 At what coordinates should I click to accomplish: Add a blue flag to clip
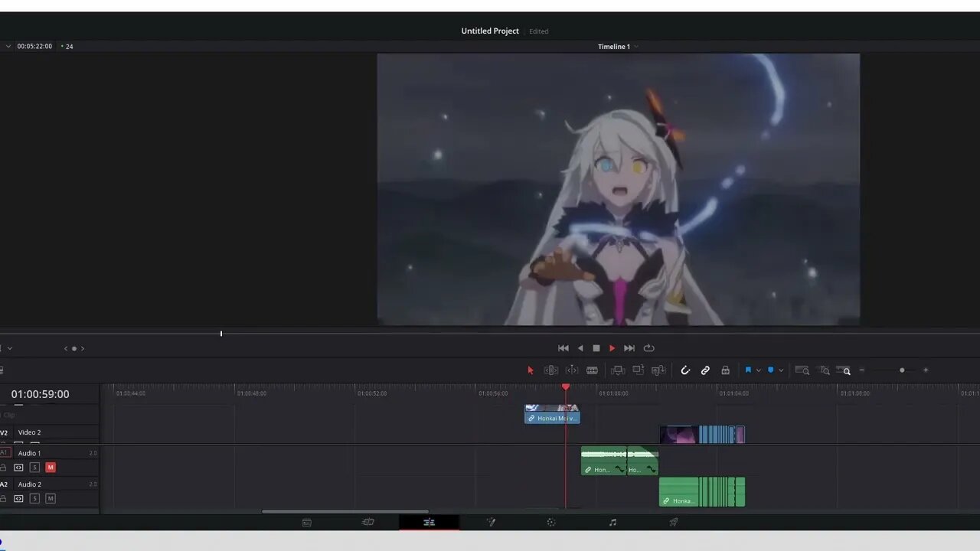point(748,370)
